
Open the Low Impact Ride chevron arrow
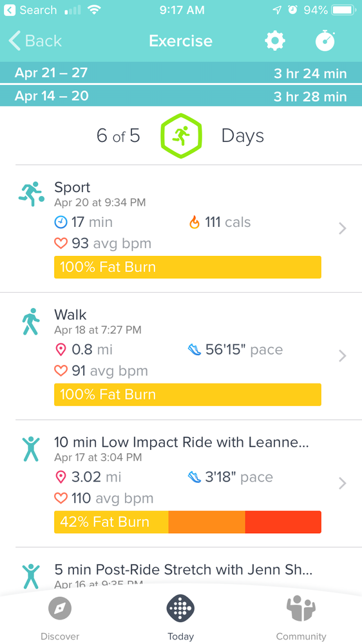coord(343,483)
